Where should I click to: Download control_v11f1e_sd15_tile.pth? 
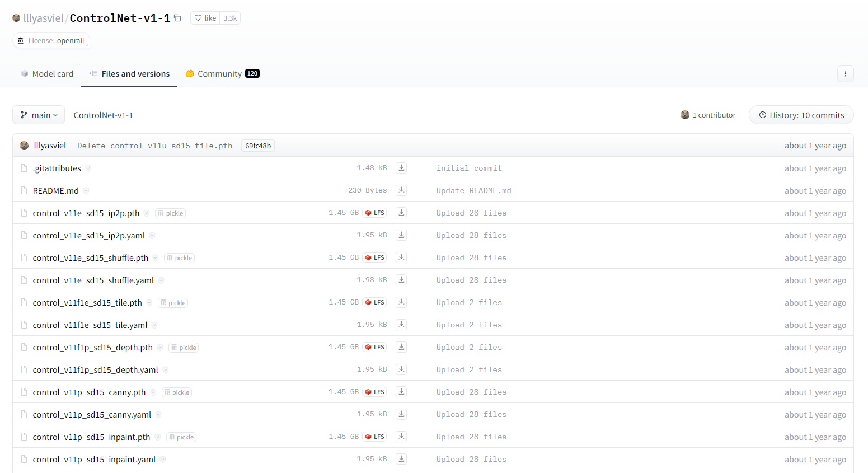click(401, 302)
